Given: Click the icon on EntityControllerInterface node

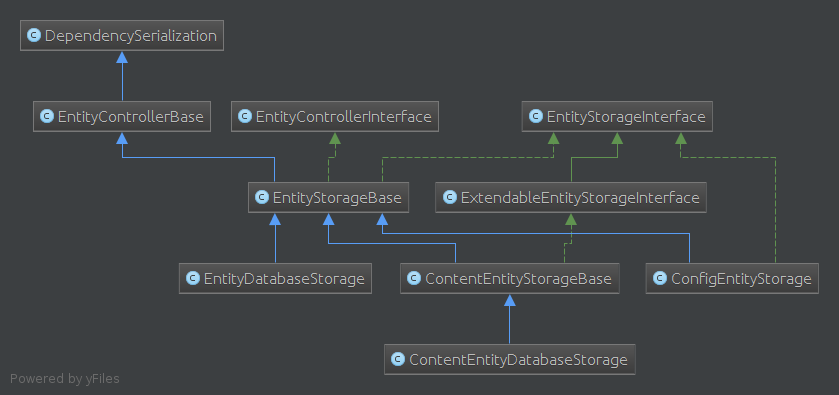Looking at the screenshot, I should (245, 116).
